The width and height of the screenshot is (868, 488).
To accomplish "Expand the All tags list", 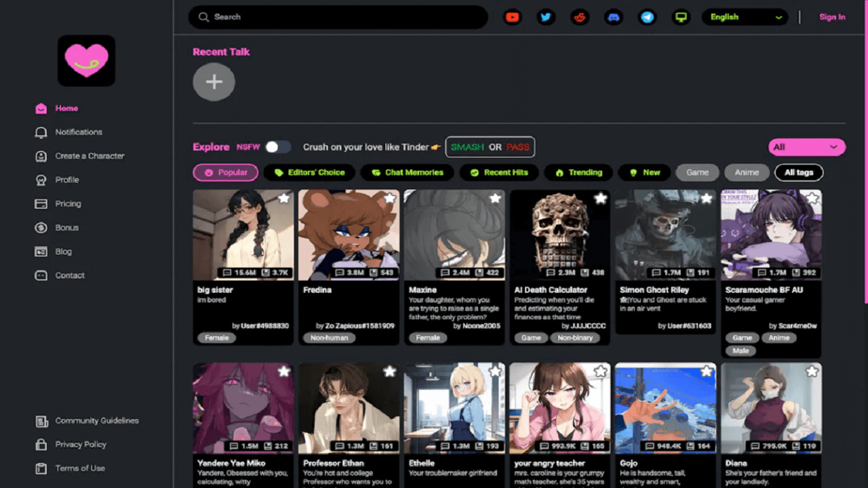I will (799, 172).
